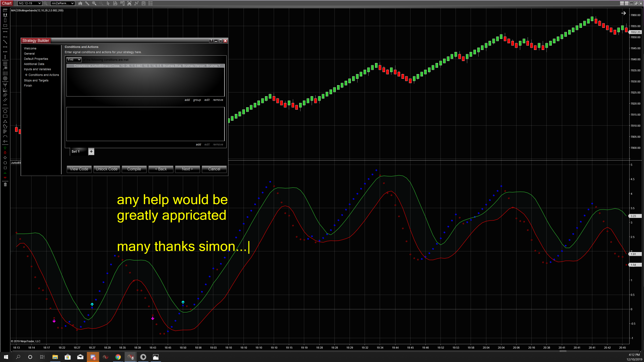
Task: Open the ninZaRenko bar type dropdown
Action: pyautogui.click(x=62, y=3)
